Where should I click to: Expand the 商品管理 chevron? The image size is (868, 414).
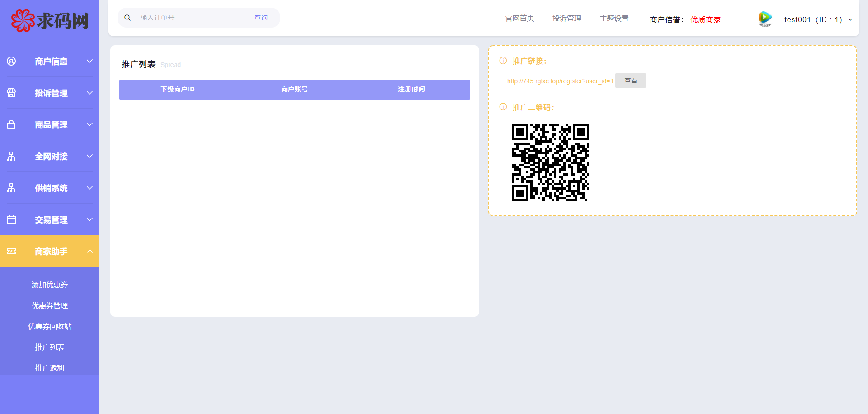(x=90, y=124)
